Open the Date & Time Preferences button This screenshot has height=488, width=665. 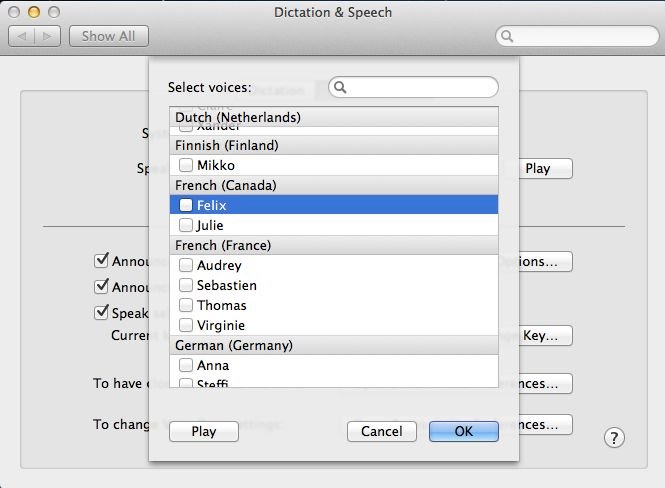click(545, 384)
